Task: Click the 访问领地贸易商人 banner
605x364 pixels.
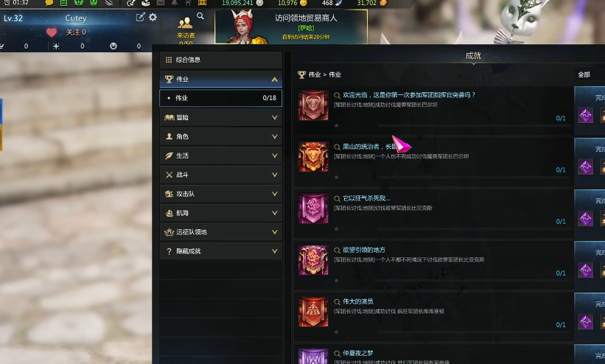Action: click(x=291, y=27)
